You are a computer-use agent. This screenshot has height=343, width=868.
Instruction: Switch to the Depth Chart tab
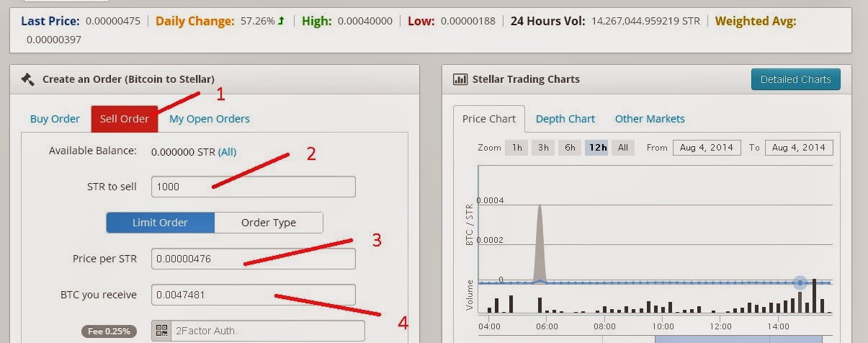(x=565, y=119)
